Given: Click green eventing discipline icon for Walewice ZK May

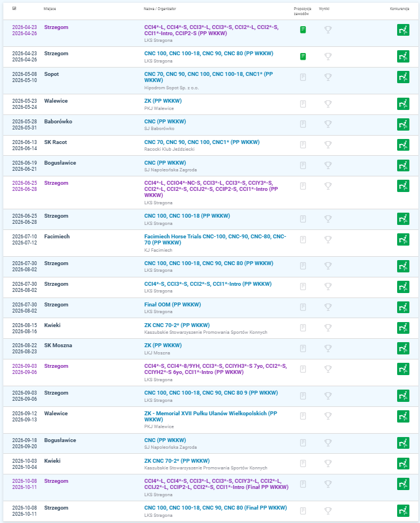Looking at the screenshot, I should [x=403, y=104].
